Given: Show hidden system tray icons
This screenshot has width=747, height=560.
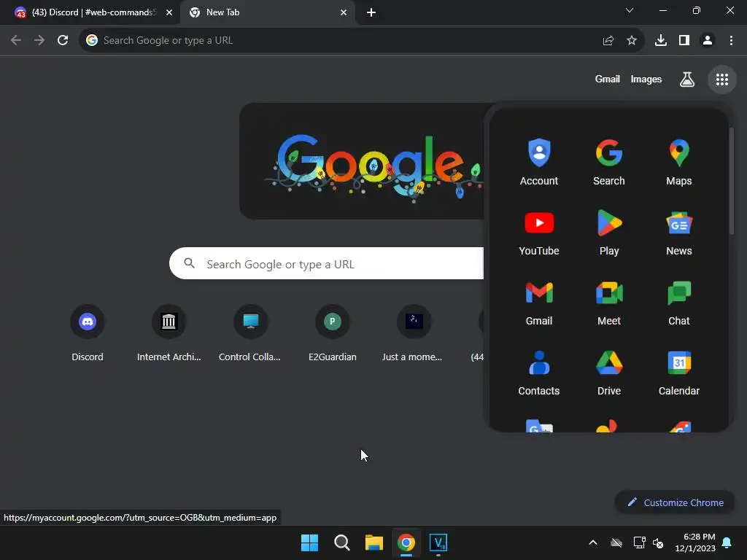Looking at the screenshot, I should 593,542.
